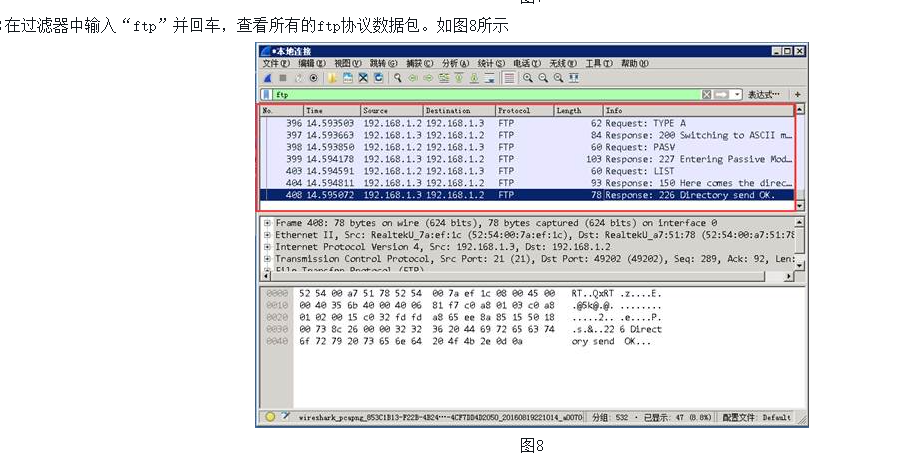Sort packets by the Time column header
905x462 pixels.
pyautogui.click(x=332, y=110)
